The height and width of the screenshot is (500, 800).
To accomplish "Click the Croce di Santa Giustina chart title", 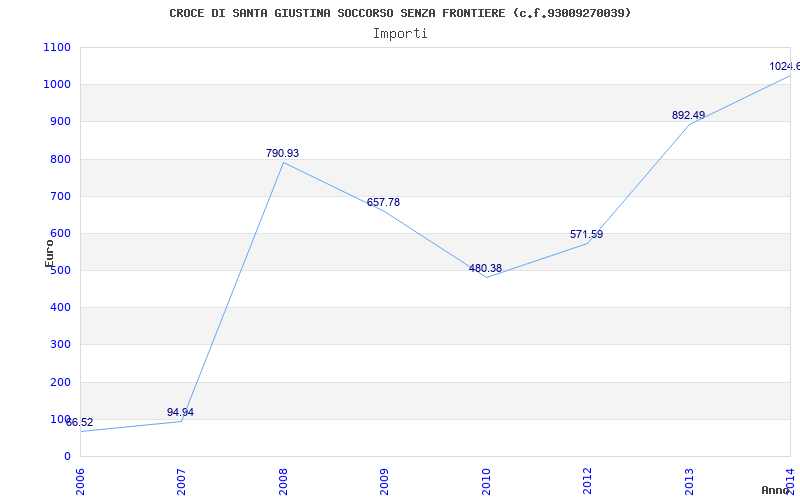I will (x=400, y=13).
